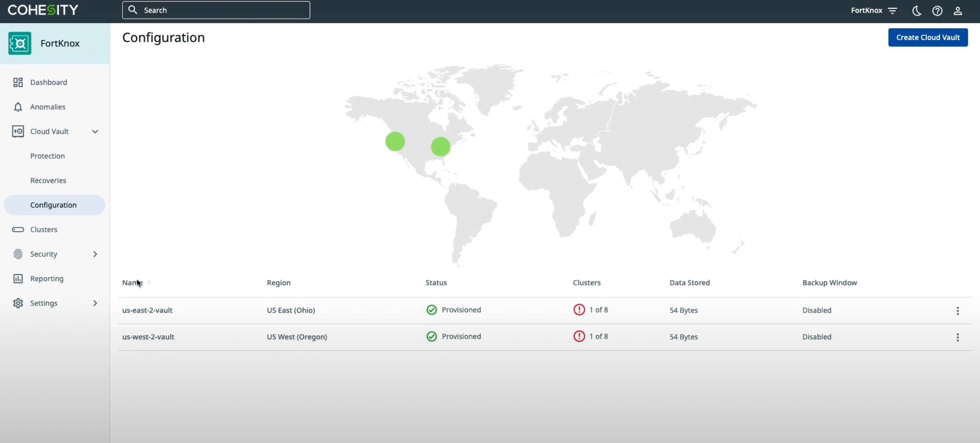The width and height of the screenshot is (980, 443).
Task: Open the Anomalies page
Action: [48, 107]
